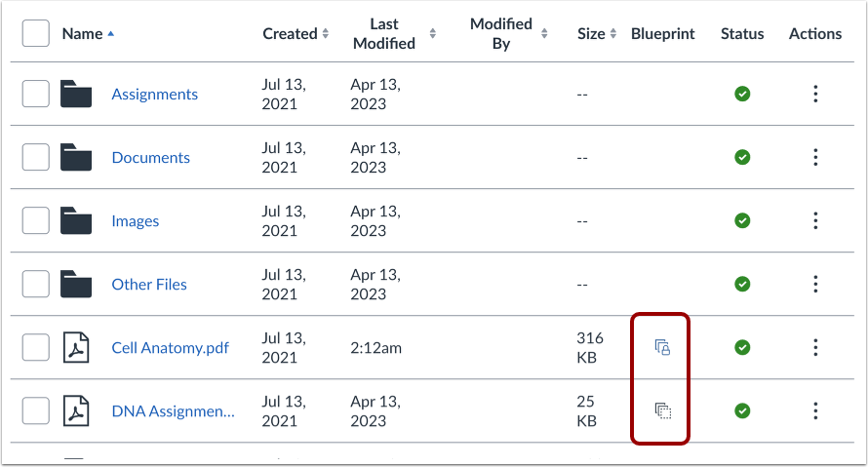The width and height of the screenshot is (868, 467).
Task: Click the Blueprint column header
Action: point(662,34)
